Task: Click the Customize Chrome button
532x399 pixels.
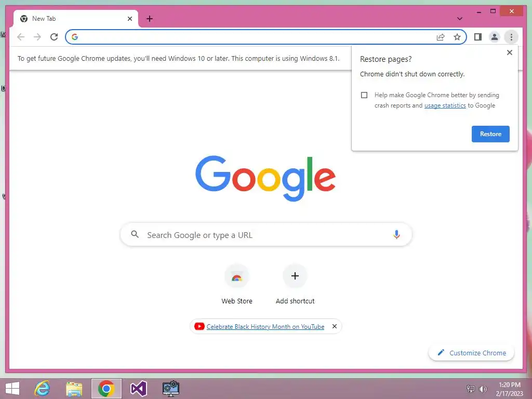Action: coord(471,353)
